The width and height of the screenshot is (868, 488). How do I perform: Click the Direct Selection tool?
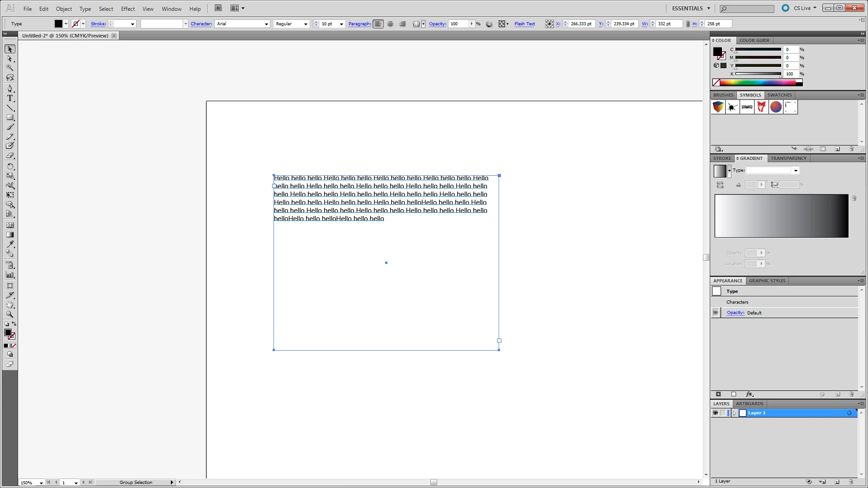[10, 59]
